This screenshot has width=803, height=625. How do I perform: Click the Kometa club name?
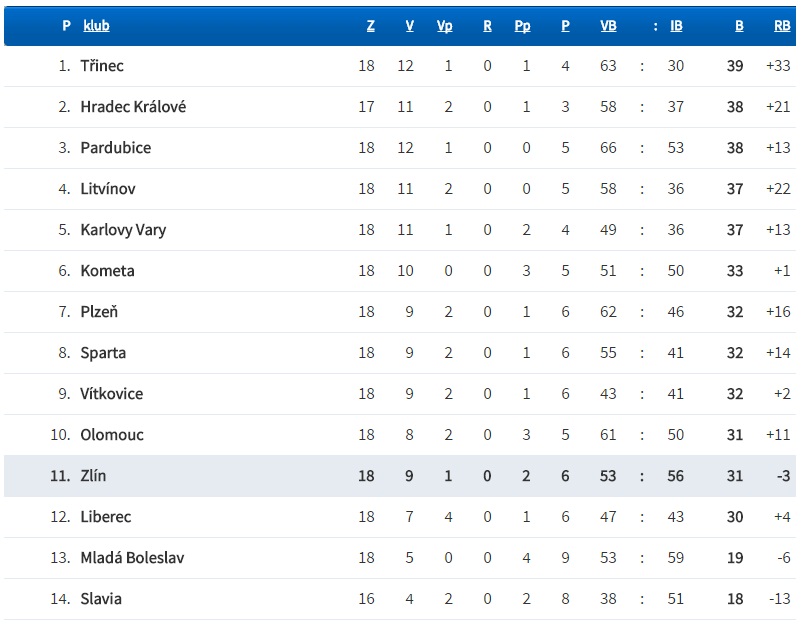coord(107,271)
